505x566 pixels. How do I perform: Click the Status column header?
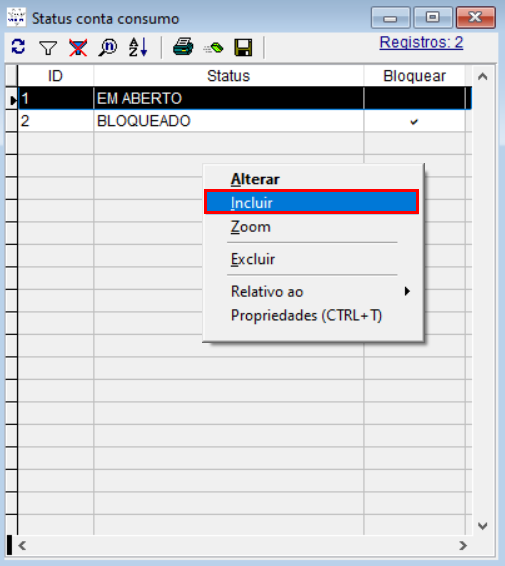point(228,76)
